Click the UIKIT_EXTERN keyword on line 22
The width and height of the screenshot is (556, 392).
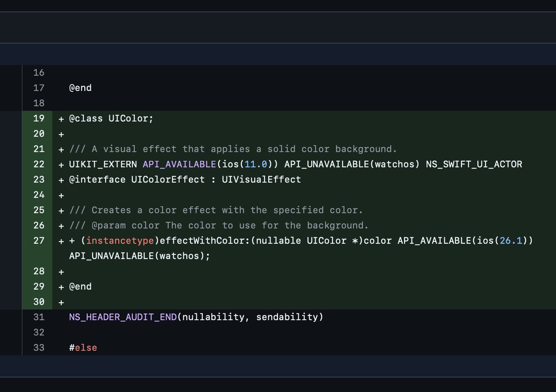pos(103,164)
